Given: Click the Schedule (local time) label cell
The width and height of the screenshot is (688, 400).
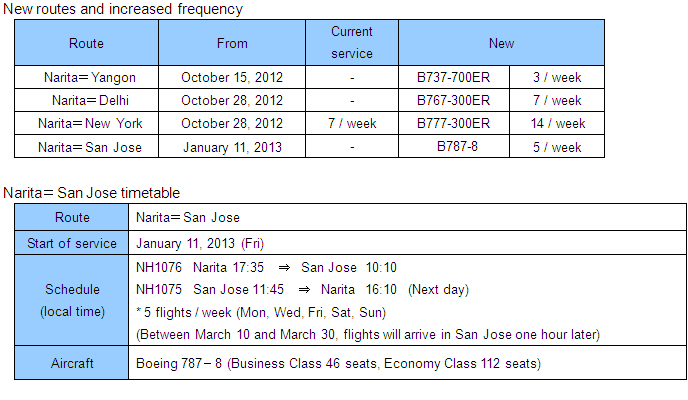Looking at the screenshot, I should point(72,300).
